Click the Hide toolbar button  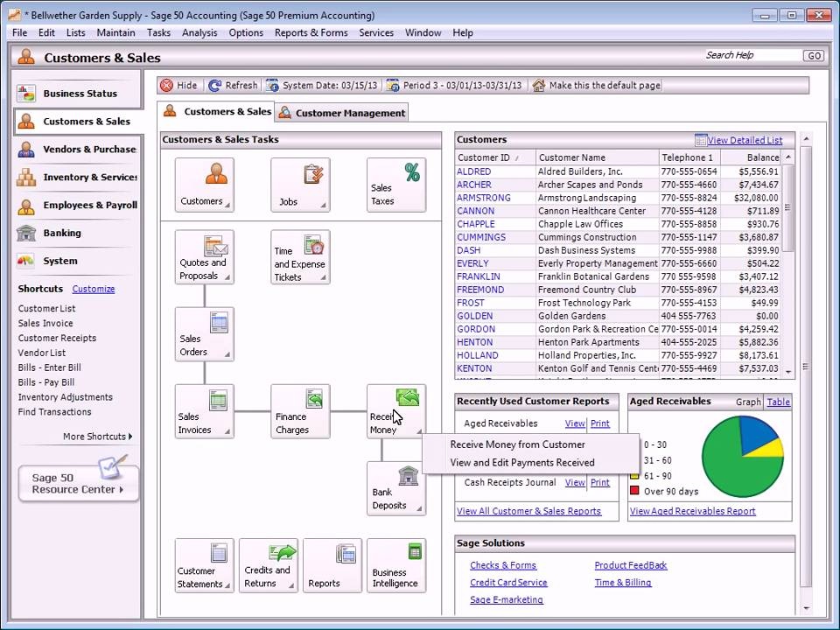(x=179, y=85)
